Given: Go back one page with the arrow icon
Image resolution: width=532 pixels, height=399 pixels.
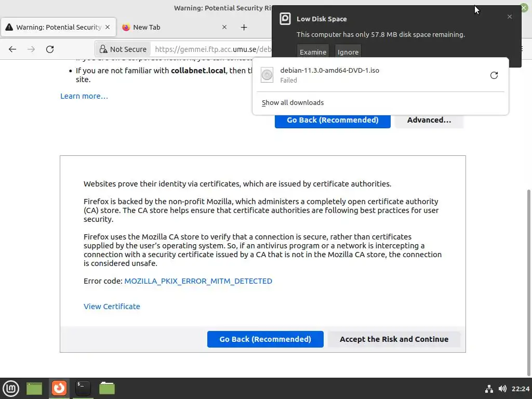Looking at the screenshot, I should [x=12, y=49].
